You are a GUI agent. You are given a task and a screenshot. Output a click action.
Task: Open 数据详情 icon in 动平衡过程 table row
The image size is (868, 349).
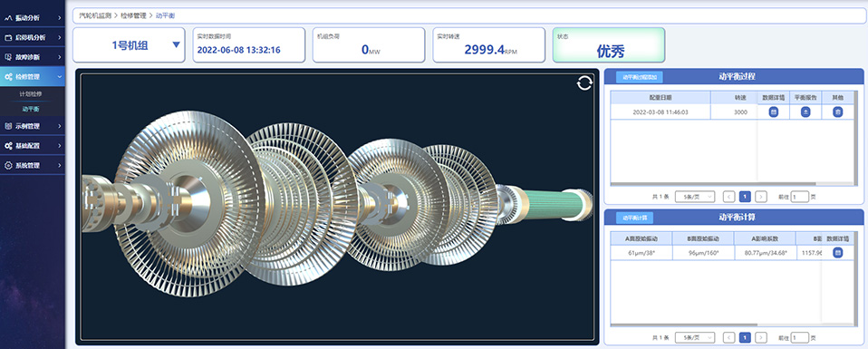coord(774,111)
